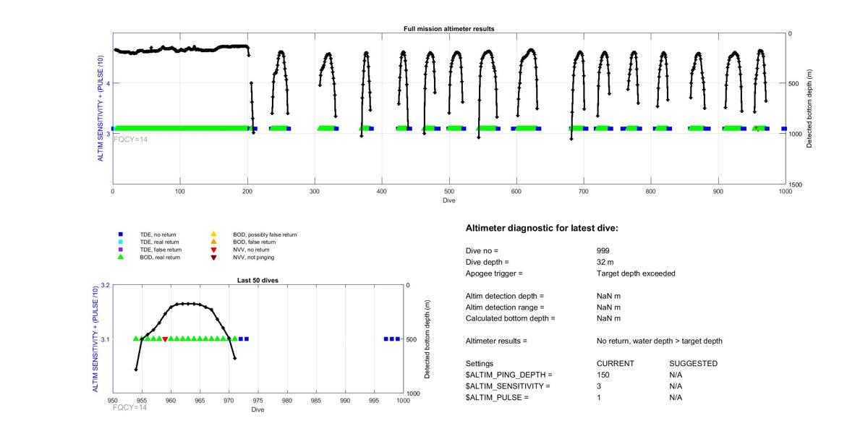
Task: Click the suggested N/A for $ALTIM_PING_DEPTH
Action: point(676,375)
